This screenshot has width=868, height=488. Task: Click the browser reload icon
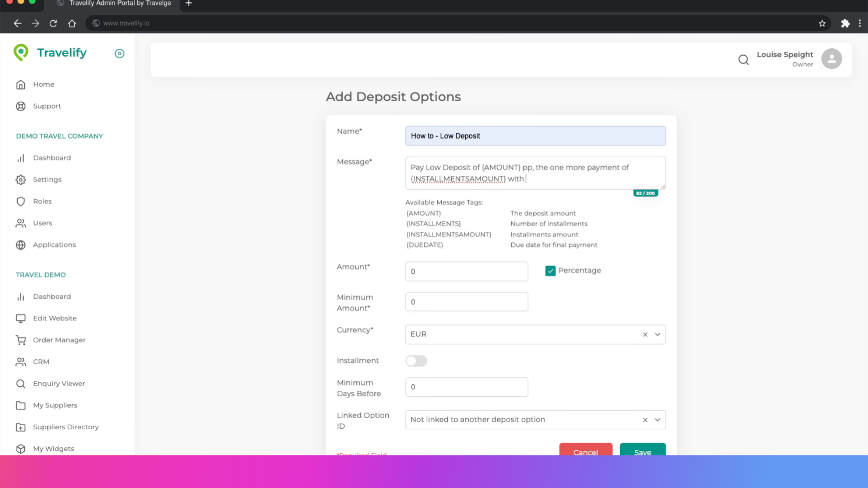53,23
